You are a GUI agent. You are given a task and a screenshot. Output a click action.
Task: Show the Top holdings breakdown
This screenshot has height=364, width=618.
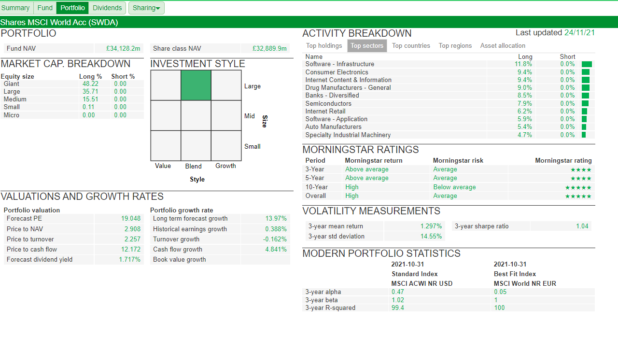[324, 46]
